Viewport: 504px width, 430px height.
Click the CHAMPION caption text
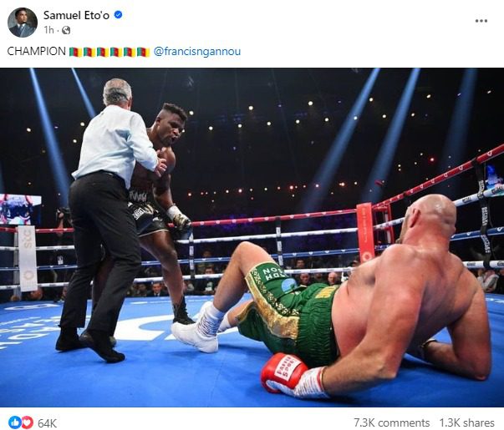36,52
